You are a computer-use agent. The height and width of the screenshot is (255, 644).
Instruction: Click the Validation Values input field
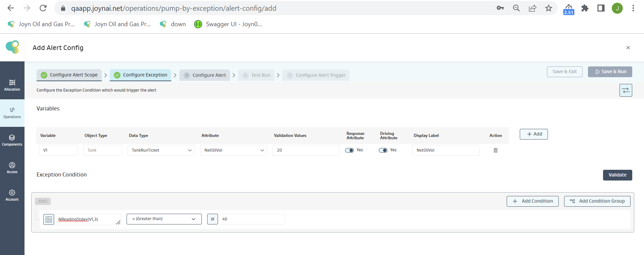point(306,150)
